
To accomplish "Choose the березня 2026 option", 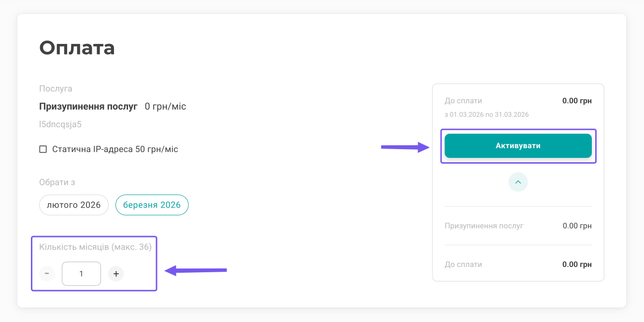I will coord(152,205).
